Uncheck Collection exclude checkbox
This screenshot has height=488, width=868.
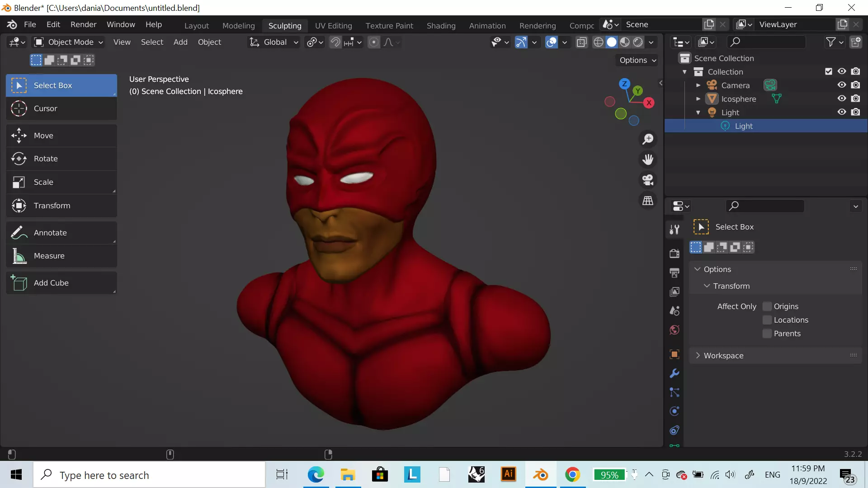pyautogui.click(x=829, y=71)
